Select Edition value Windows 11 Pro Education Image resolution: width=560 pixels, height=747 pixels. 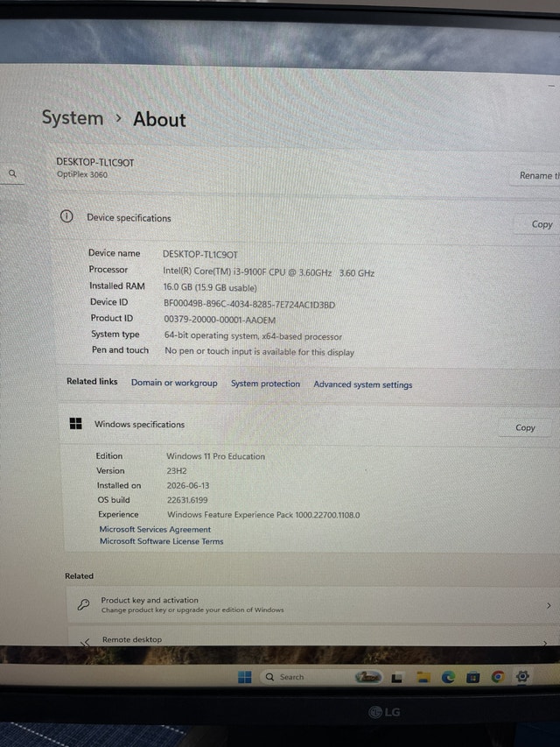point(216,456)
